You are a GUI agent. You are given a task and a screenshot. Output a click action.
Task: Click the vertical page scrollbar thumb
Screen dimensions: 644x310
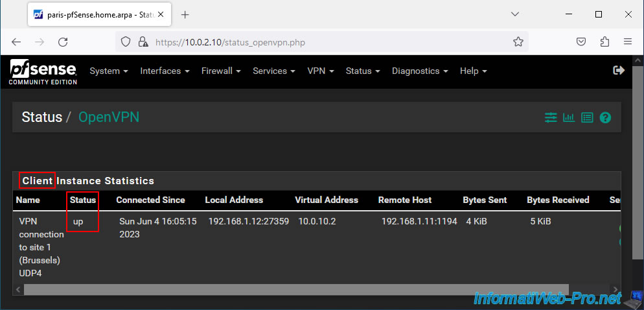point(637,162)
